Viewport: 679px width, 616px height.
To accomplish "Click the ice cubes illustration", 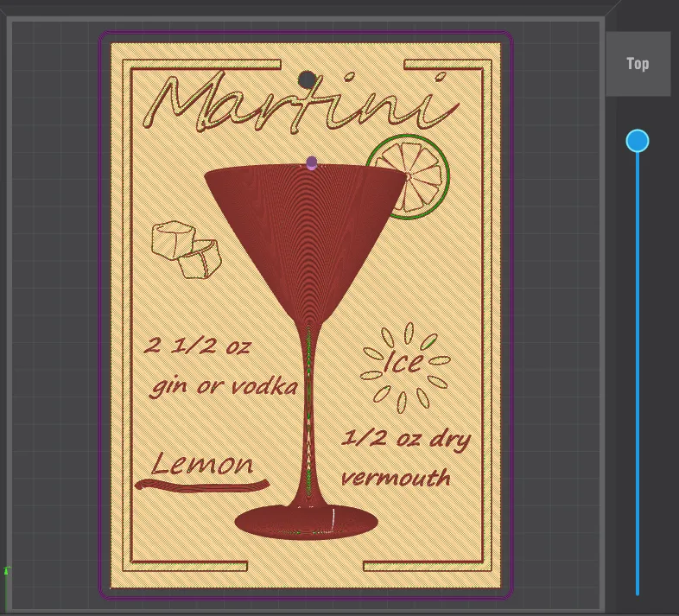I will (186, 249).
